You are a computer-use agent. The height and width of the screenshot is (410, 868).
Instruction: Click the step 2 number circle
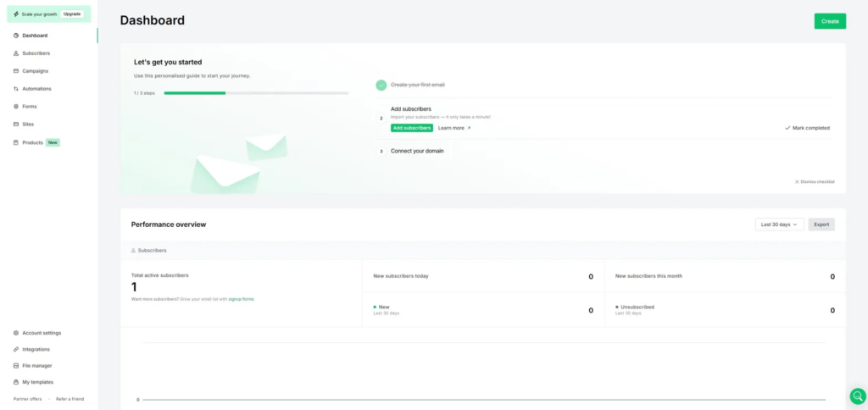click(x=381, y=119)
